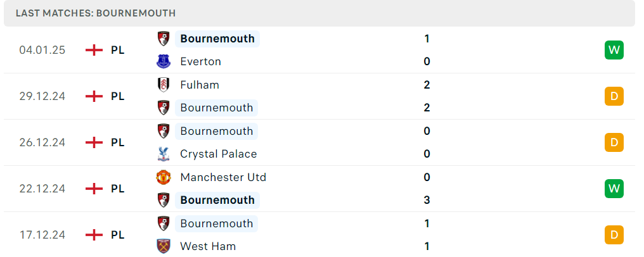Click the Manchester Utd crest icon

tap(164, 177)
